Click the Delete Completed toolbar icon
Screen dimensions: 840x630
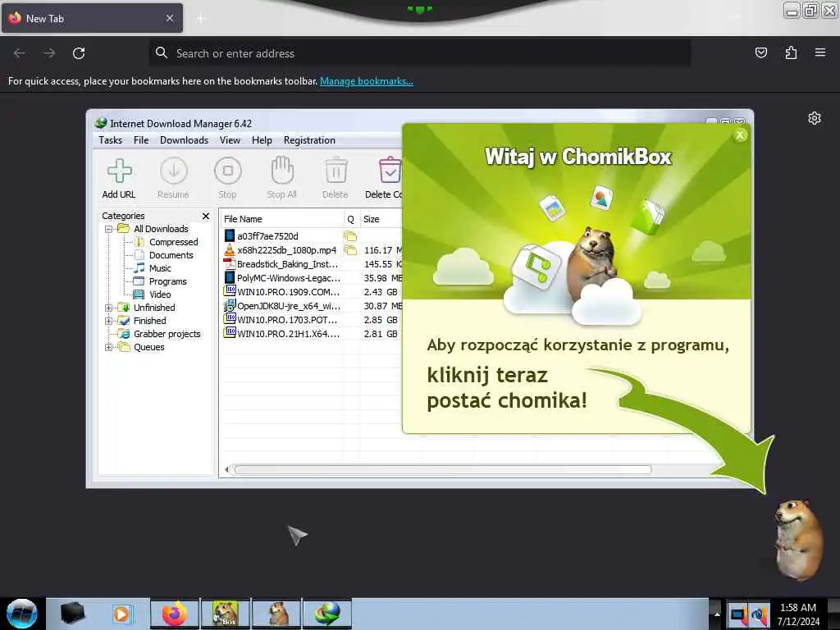pyautogui.click(x=390, y=170)
